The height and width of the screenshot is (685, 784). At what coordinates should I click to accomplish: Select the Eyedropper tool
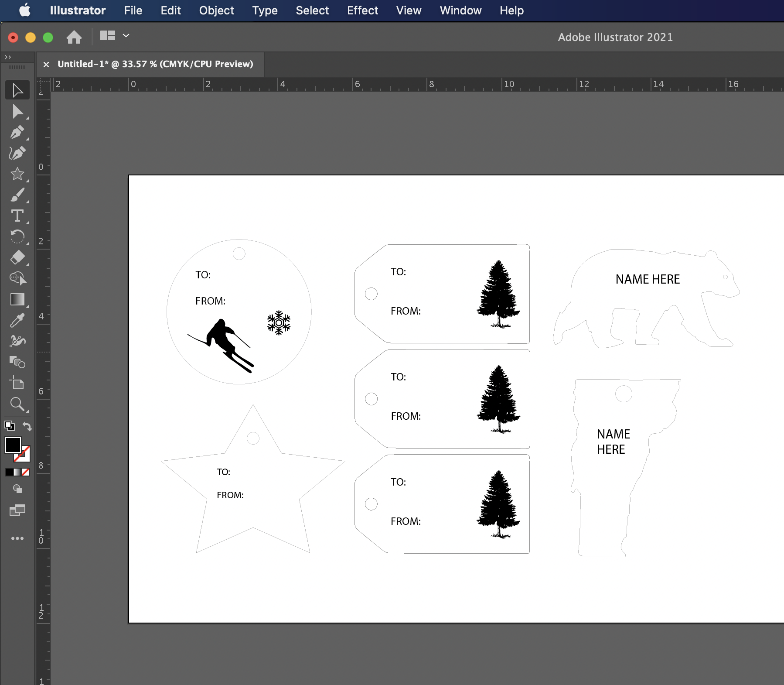coord(17,321)
